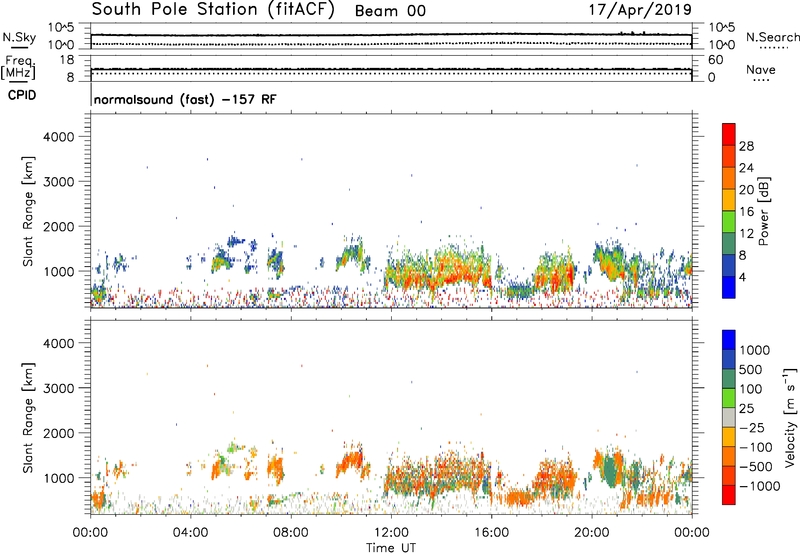The height and width of the screenshot is (554, 800).
Task: Click the '16:00' time axis label
Action: pos(491,533)
